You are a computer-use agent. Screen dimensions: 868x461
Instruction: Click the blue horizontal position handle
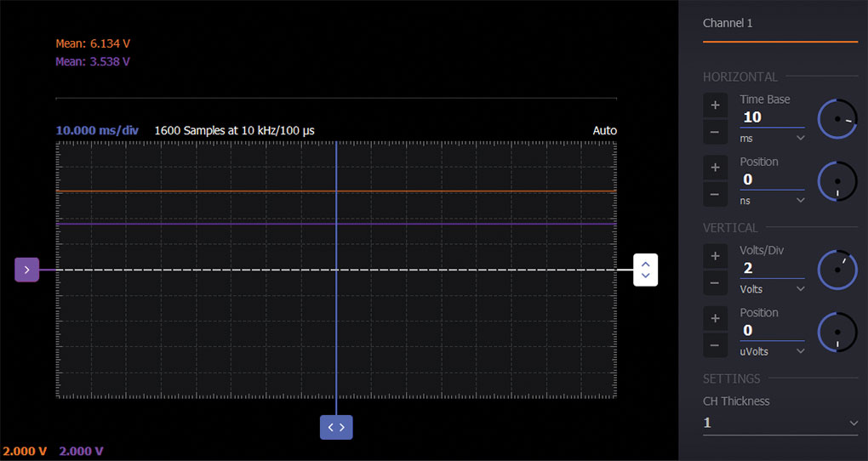coord(336,427)
